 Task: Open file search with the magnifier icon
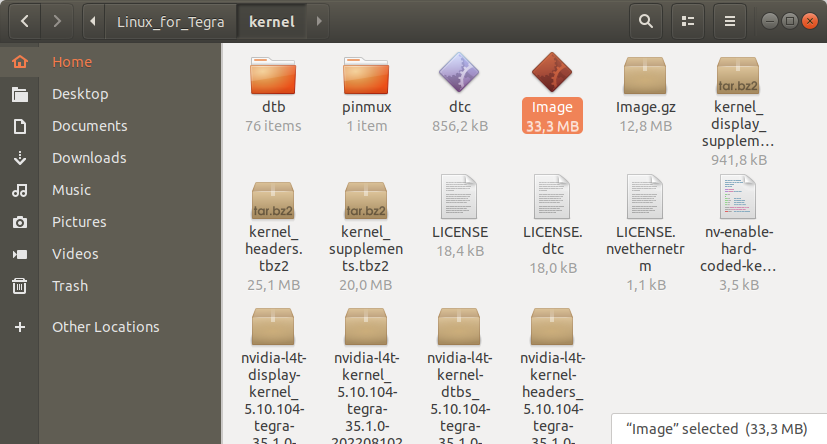tap(646, 22)
